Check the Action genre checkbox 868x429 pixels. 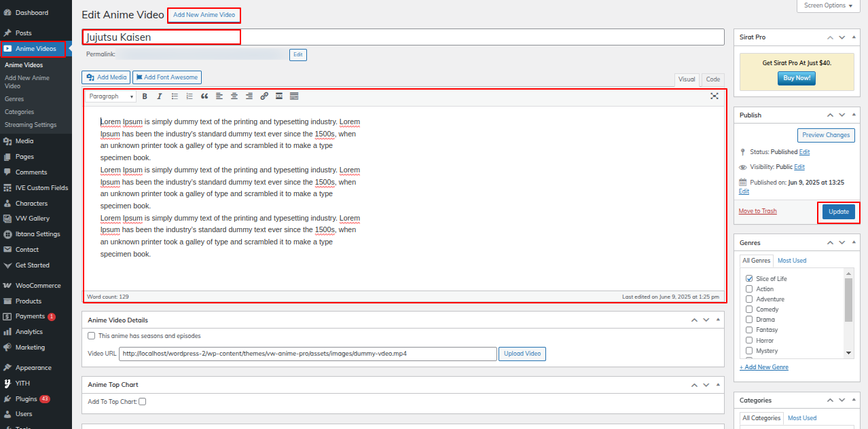pyautogui.click(x=749, y=289)
